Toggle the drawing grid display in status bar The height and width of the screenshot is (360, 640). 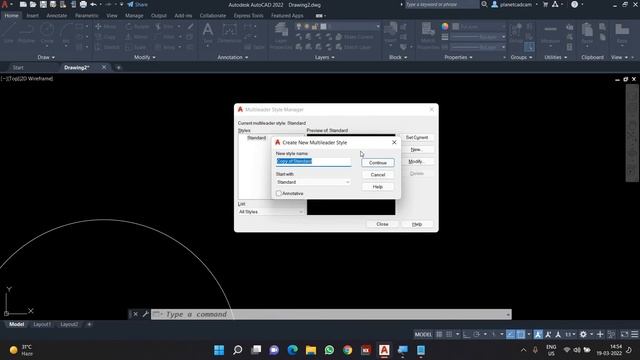(x=439, y=334)
